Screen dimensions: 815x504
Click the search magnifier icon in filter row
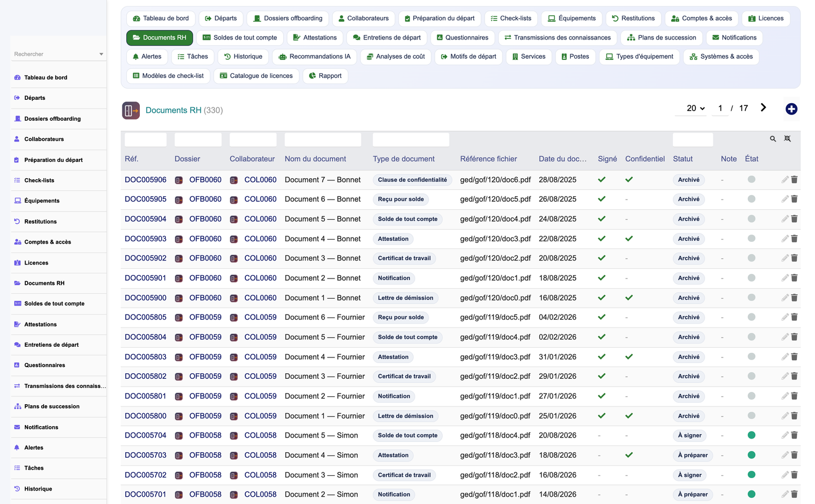click(773, 139)
